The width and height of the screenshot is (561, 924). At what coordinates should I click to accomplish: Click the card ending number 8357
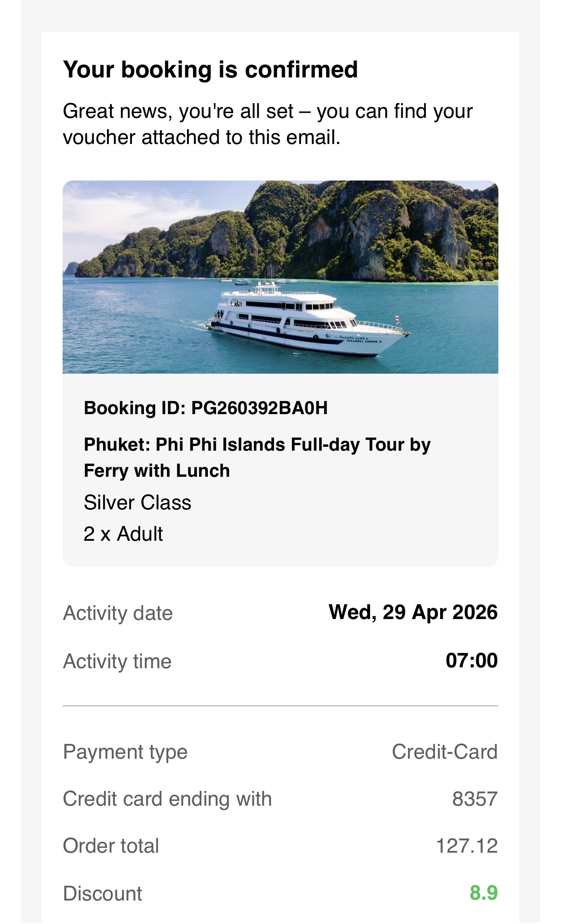474,799
